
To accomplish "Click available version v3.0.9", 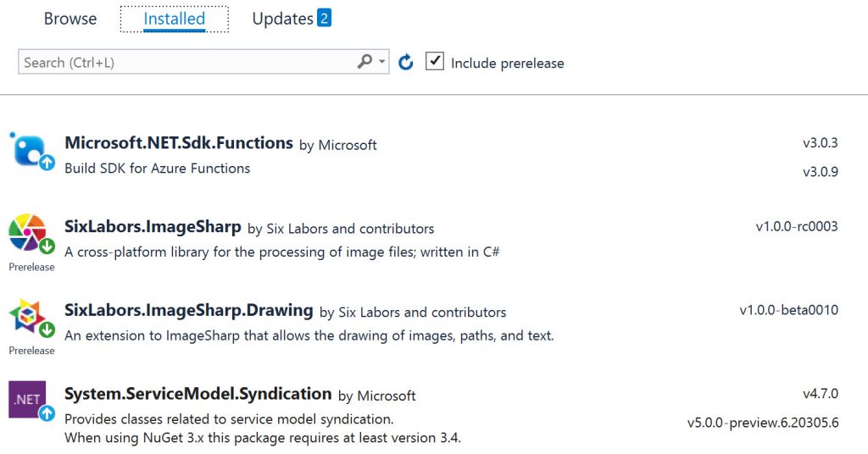I will point(821,171).
